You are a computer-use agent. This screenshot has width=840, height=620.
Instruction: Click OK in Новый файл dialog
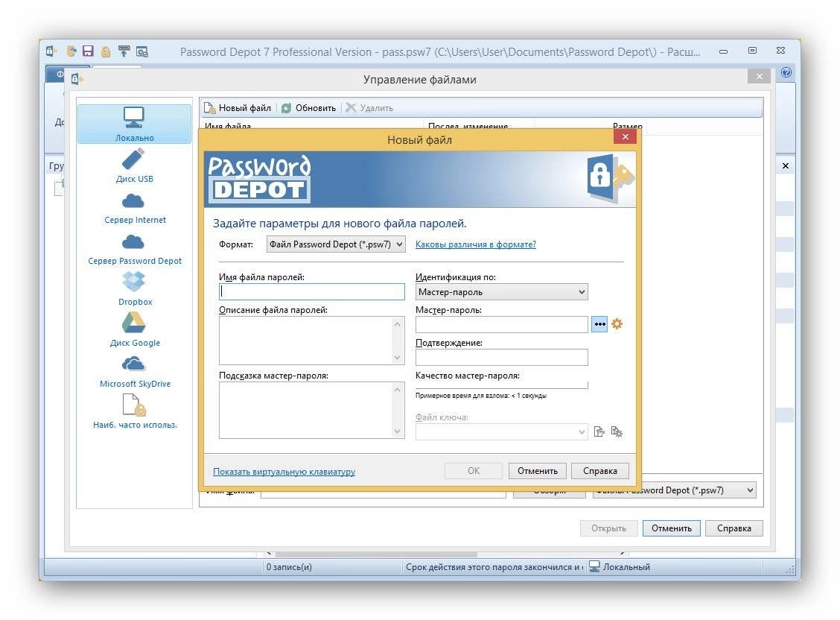pyautogui.click(x=474, y=471)
